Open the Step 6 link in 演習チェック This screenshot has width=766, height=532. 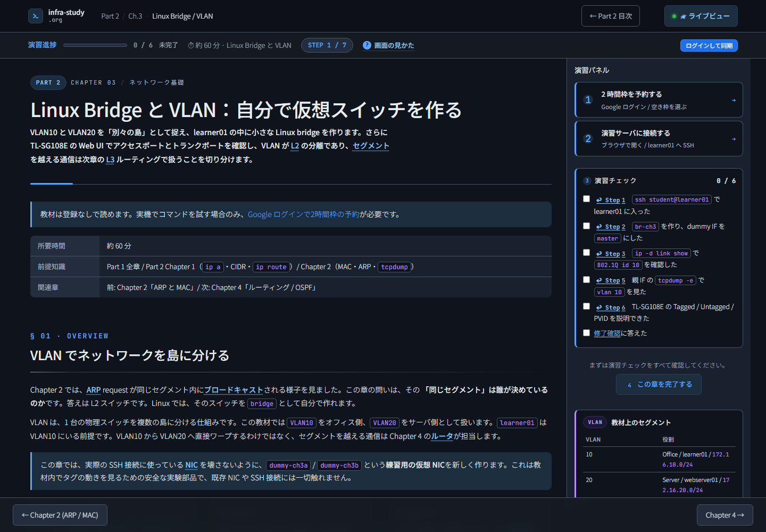coord(611,307)
